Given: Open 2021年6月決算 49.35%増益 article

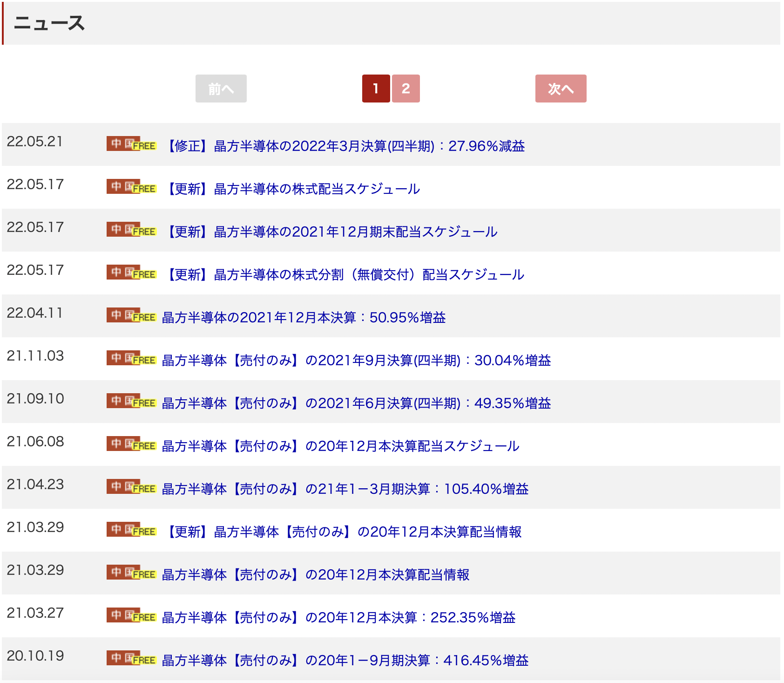Looking at the screenshot, I should (x=357, y=403).
